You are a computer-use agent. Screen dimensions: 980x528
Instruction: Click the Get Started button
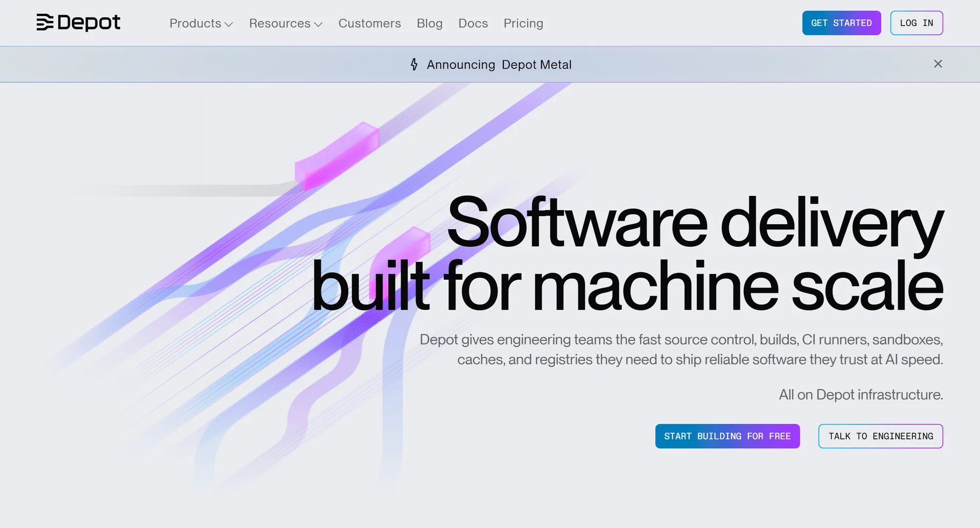[x=841, y=23]
